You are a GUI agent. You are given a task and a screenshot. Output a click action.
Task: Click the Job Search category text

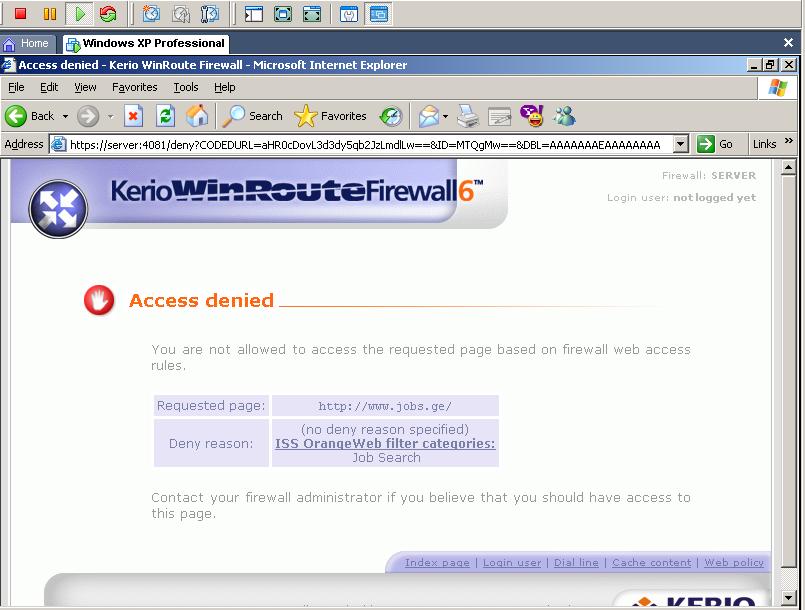tap(386, 458)
